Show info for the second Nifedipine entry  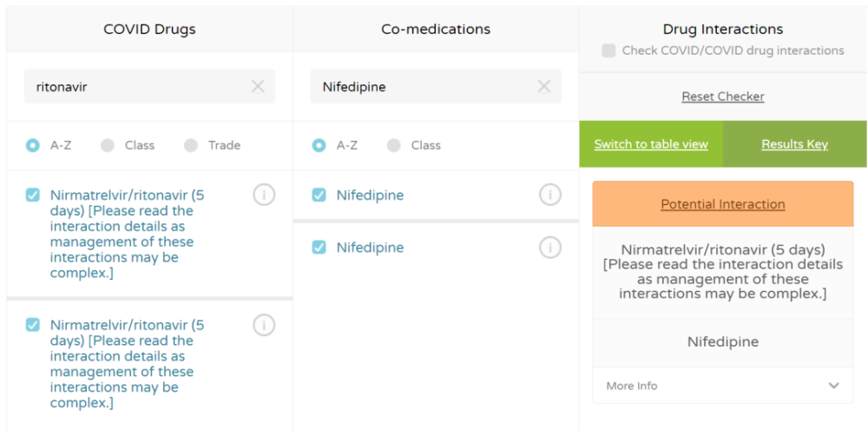(x=550, y=248)
